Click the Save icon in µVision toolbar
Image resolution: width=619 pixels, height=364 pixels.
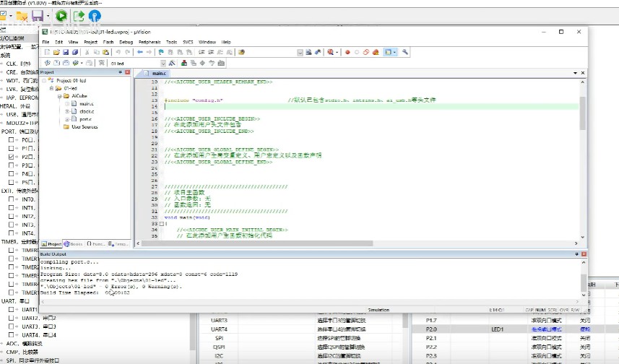(x=65, y=52)
